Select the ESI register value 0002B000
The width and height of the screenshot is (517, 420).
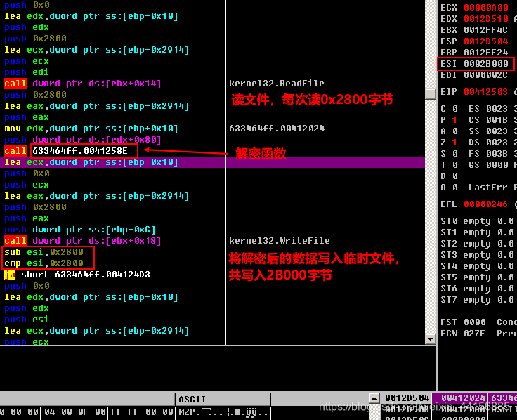pyautogui.click(x=486, y=63)
